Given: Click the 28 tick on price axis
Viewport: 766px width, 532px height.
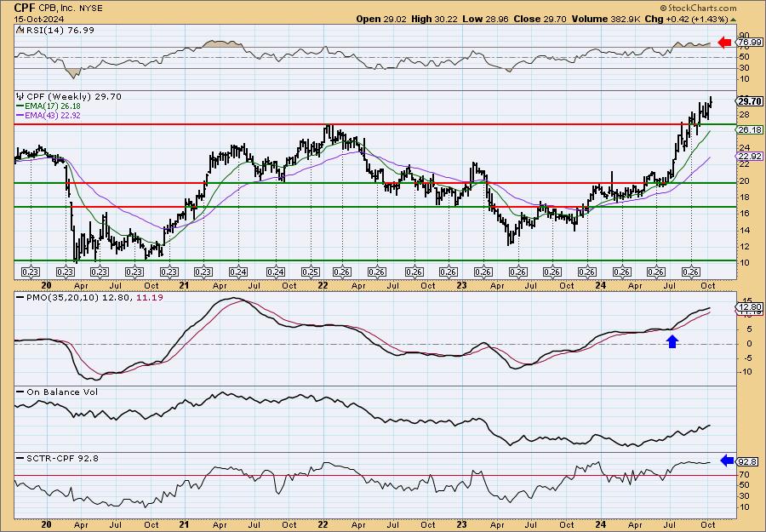Looking at the screenshot, I should coord(744,114).
